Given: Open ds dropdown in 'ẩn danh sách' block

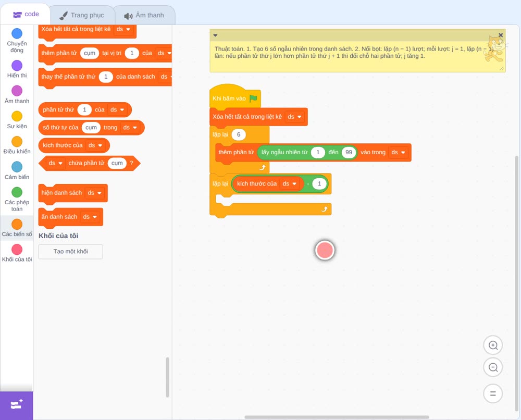Looking at the screenshot, I should (x=90, y=217).
